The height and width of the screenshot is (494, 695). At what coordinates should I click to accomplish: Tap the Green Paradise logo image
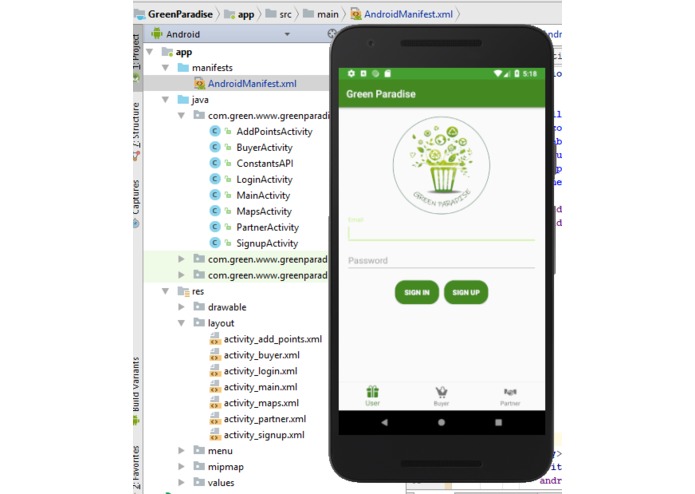point(441,165)
